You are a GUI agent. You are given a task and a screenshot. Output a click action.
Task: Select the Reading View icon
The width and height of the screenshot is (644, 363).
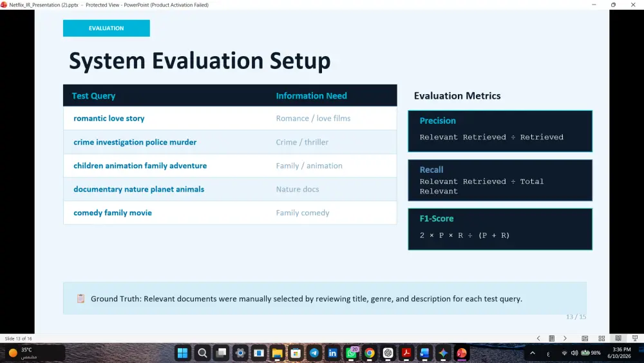618,338
